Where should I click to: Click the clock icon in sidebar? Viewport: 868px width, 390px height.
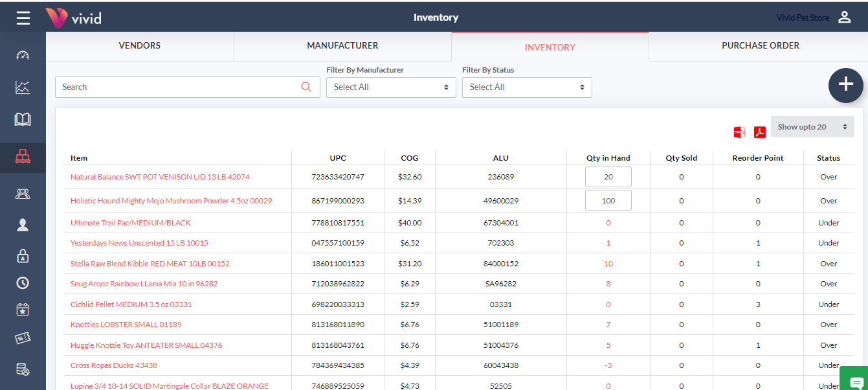click(x=23, y=282)
